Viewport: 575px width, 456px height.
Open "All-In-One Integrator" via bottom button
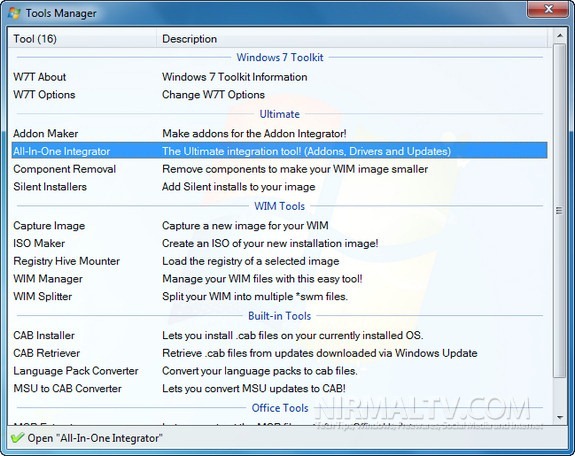(x=87, y=438)
